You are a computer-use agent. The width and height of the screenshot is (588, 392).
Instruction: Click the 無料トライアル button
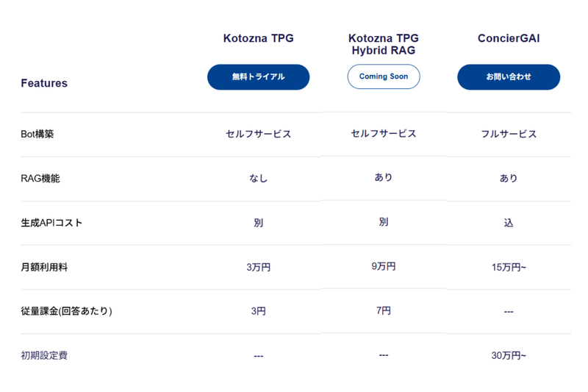coord(258,77)
